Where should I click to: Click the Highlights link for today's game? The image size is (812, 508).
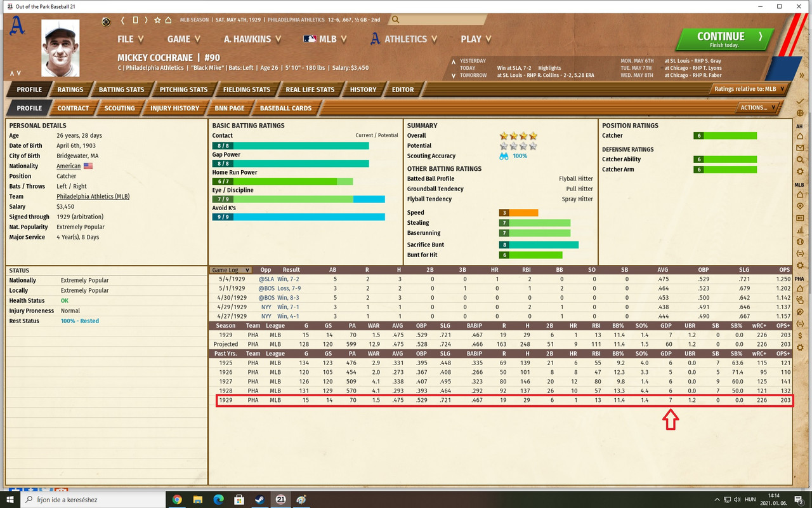click(549, 68)
